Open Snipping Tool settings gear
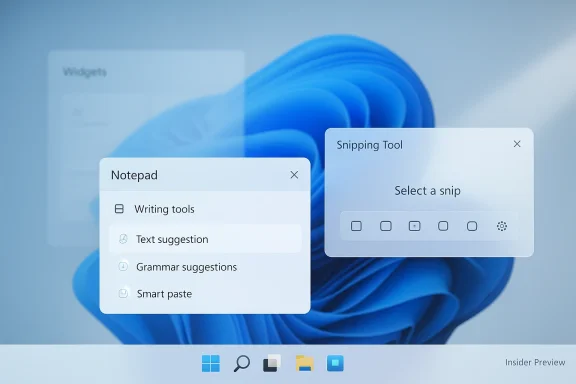The image size is (576, 384). [x=502, y=226]
